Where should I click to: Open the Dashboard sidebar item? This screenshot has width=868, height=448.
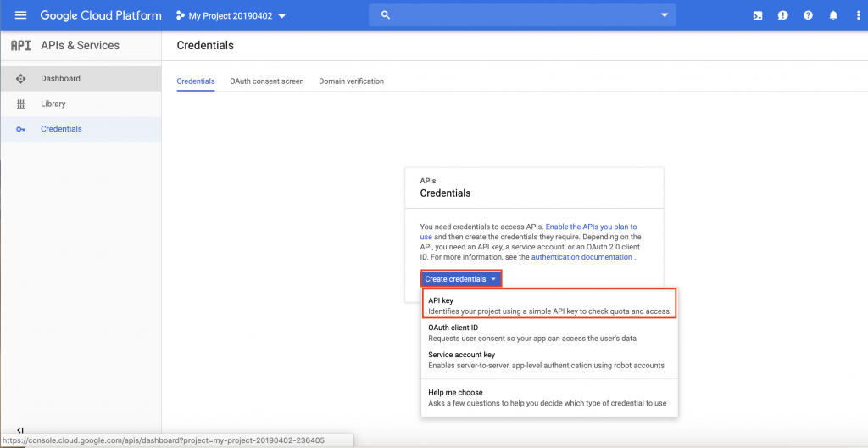pos(81,79)
